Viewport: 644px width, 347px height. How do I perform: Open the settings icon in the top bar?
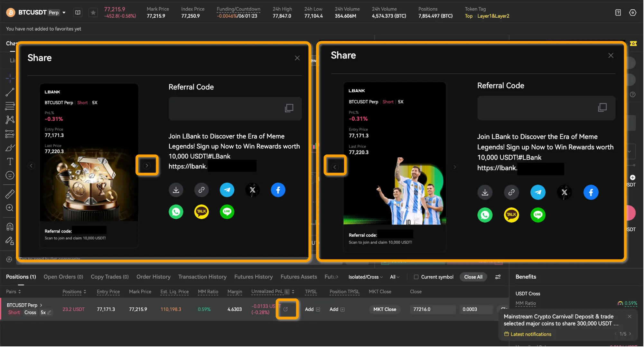point(632,13)
